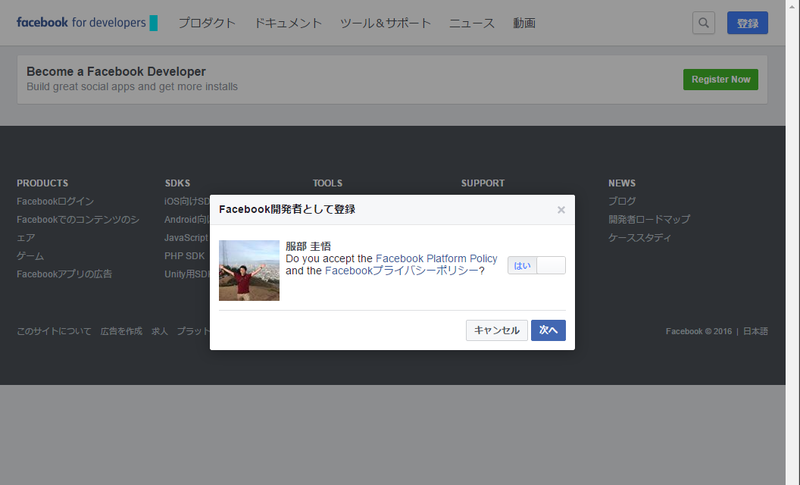This screenshot has width=800, height=485.
Task: Open the Facebookログイン footer link
Action: click(x=55, y=201)
